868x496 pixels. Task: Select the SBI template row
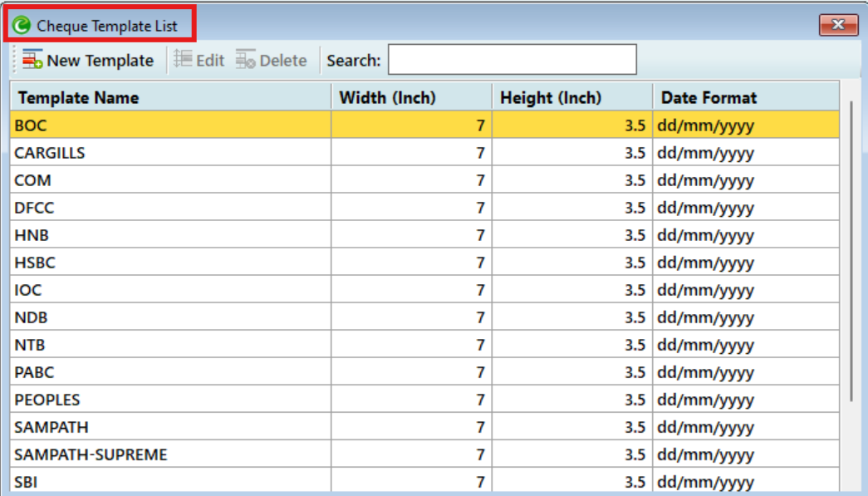coord(424,481)
